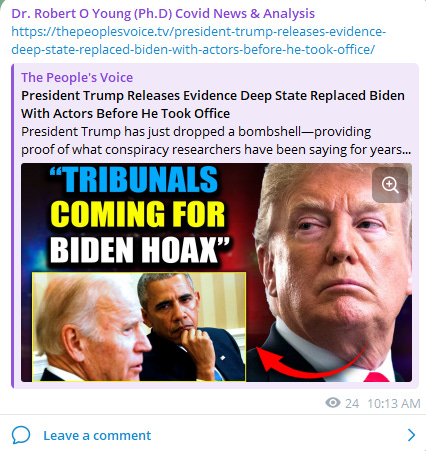Open the Dr. Robert O Young channel name
Screen dimensions: 426x451
tap(163, 13)
